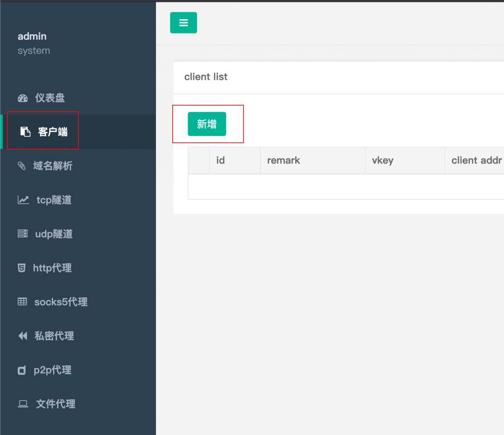Click the empty row in the client table

[345, 186]
